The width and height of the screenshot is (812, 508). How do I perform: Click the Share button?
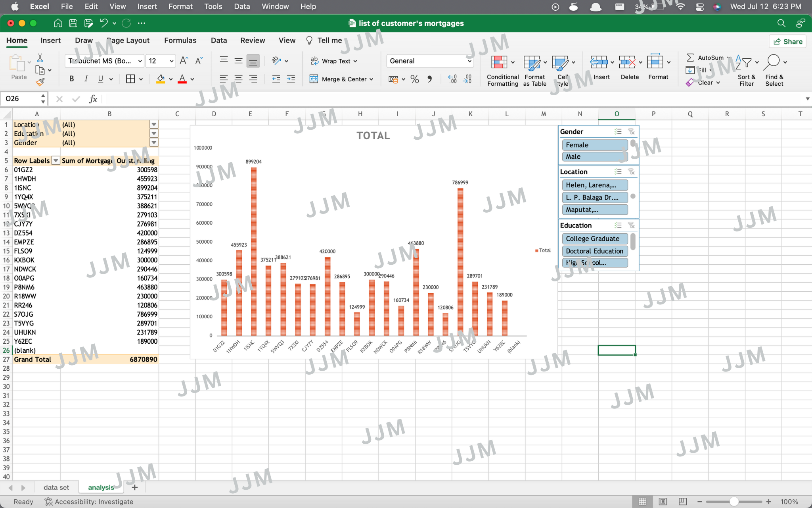[787, 42]
